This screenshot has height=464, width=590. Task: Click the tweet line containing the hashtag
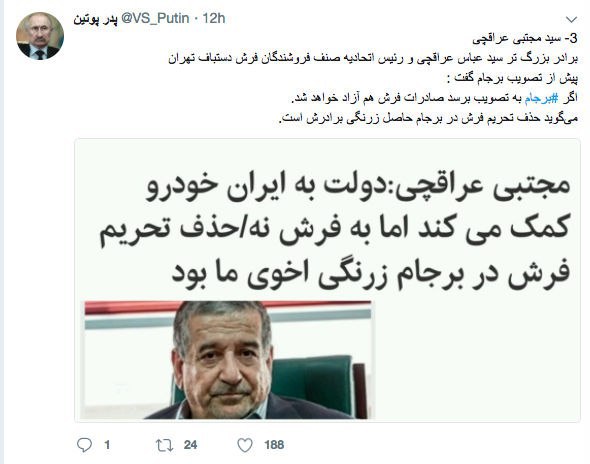[435, 98]
